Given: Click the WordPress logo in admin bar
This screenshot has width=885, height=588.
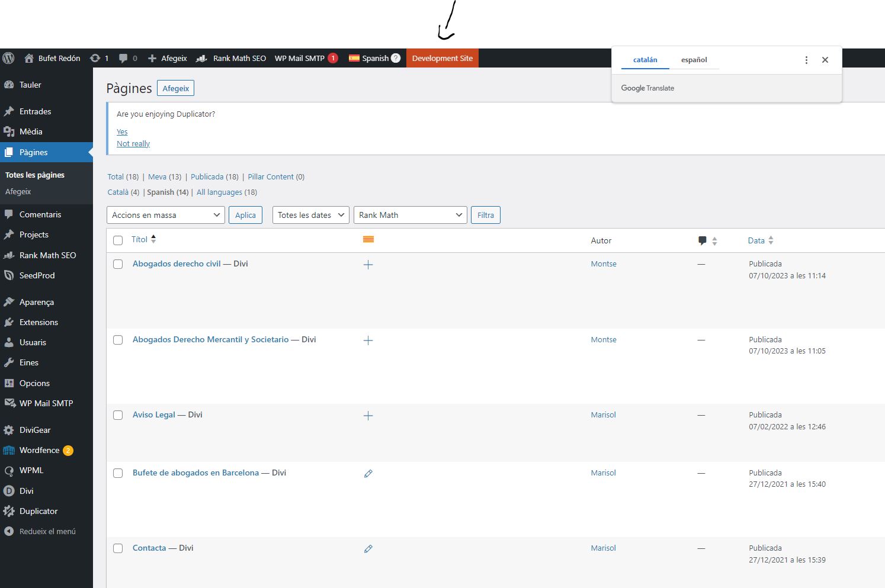Looking at the screenshot, I should [x=8, y=58].
